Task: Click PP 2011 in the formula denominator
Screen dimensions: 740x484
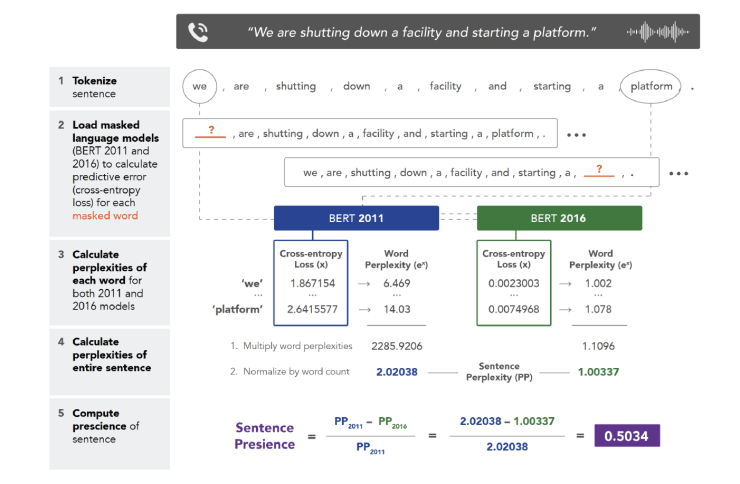Action: pyautogui.click(x=370, y=448)
